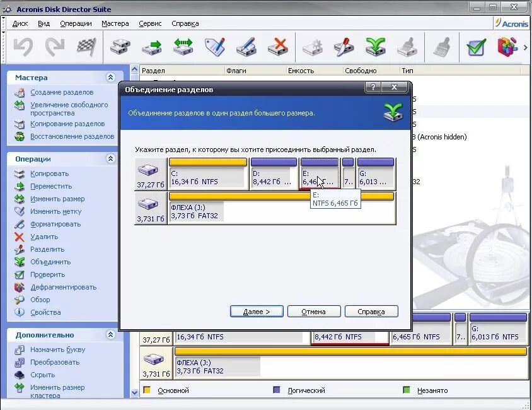Click the dialog help question mark button
The image size is (532, 410).
(373, 87)
